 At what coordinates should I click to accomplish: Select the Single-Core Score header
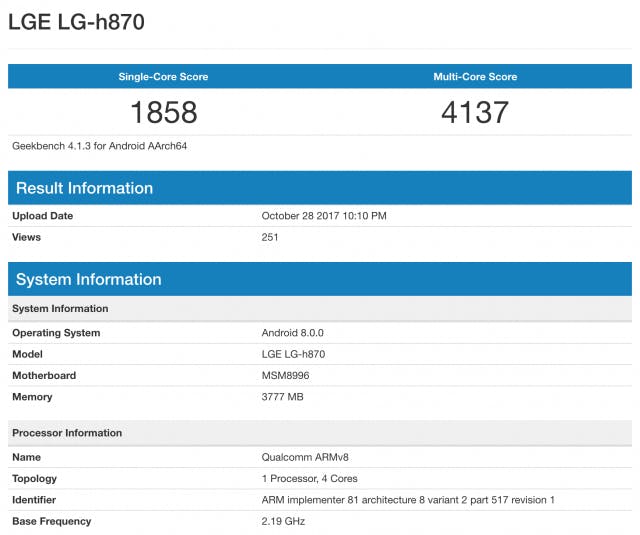[x=163, y=77]
